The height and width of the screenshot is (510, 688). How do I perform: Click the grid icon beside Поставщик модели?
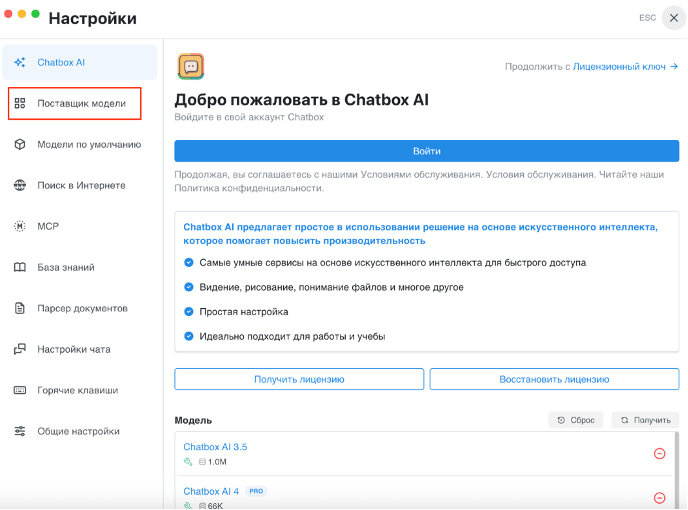coord(20,103)
